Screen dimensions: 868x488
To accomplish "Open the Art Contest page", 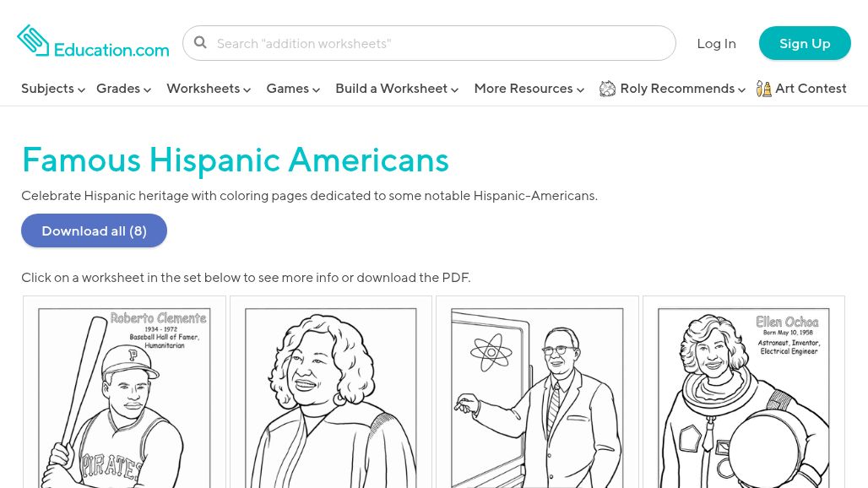I will tap(810, 89).
